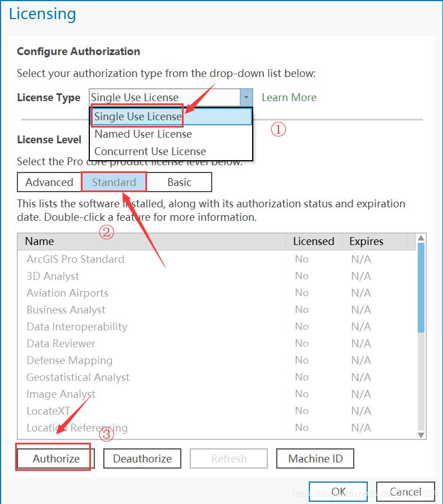The image size is (443, 504).
Task: Select the Image Analyst row
Action: coord(217,394)
